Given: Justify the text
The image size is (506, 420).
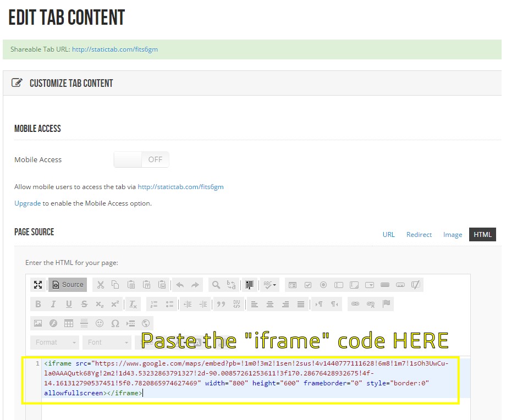Looking at the screenshot, I should [301, 304].
